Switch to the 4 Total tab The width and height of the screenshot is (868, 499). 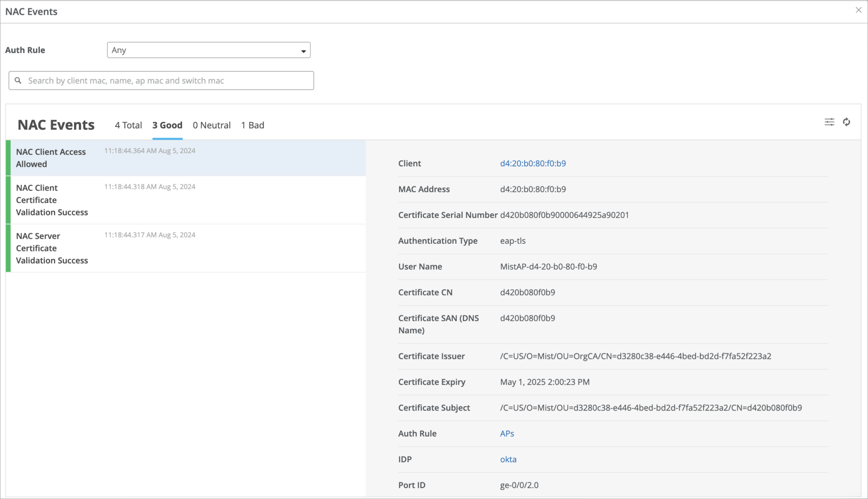(x=128, y=125)
